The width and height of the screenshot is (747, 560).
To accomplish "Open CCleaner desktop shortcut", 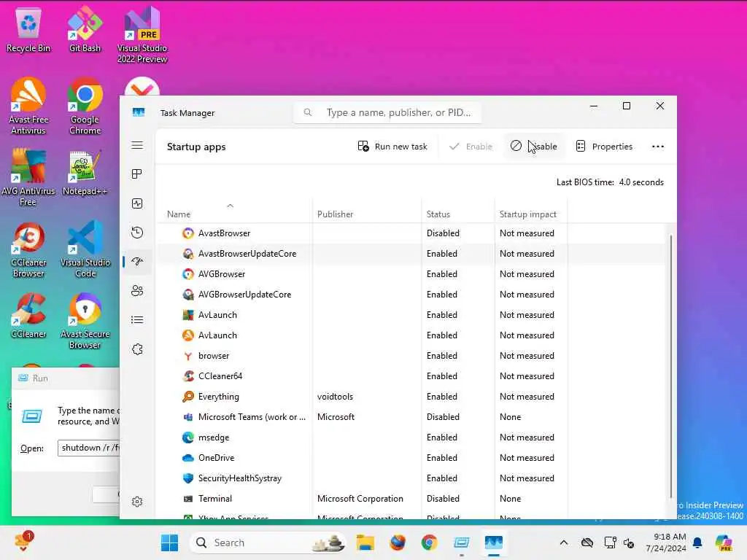I will click(28, 315).
